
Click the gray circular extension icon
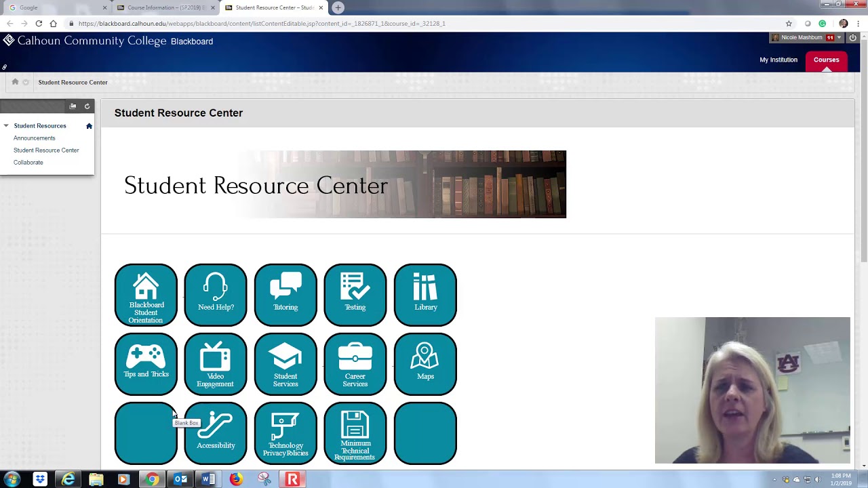point(808,24)
